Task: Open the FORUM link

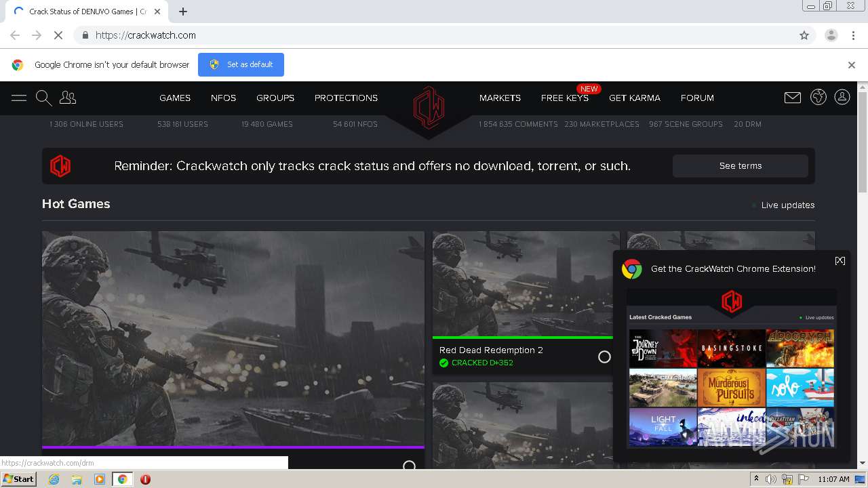Action: pos(697,98)
